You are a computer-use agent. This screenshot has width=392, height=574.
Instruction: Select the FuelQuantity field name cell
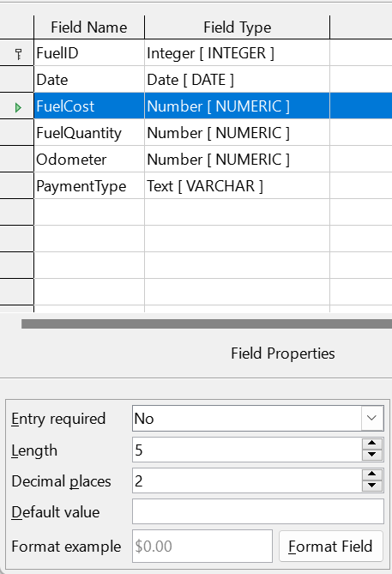(89, 132)
